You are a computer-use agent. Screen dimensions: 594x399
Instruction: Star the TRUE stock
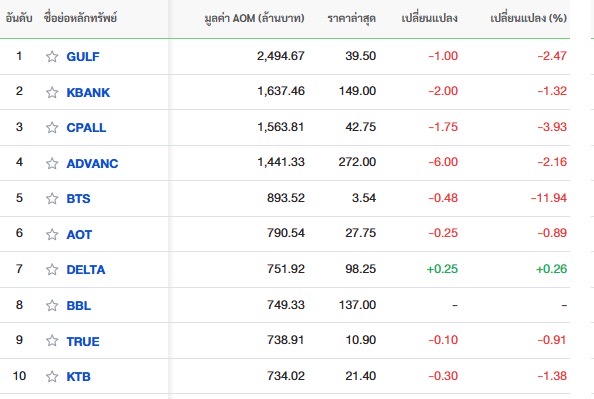tap(52, 341)
